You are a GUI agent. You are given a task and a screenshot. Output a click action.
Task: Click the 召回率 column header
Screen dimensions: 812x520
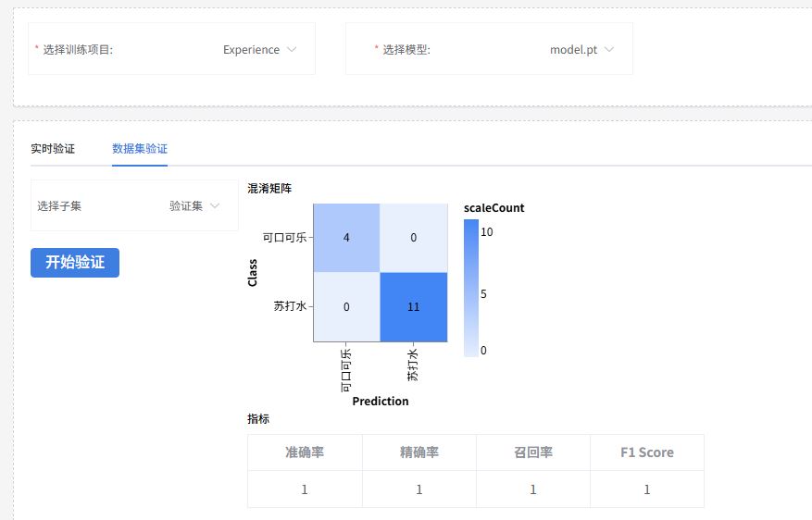[533, 452]
